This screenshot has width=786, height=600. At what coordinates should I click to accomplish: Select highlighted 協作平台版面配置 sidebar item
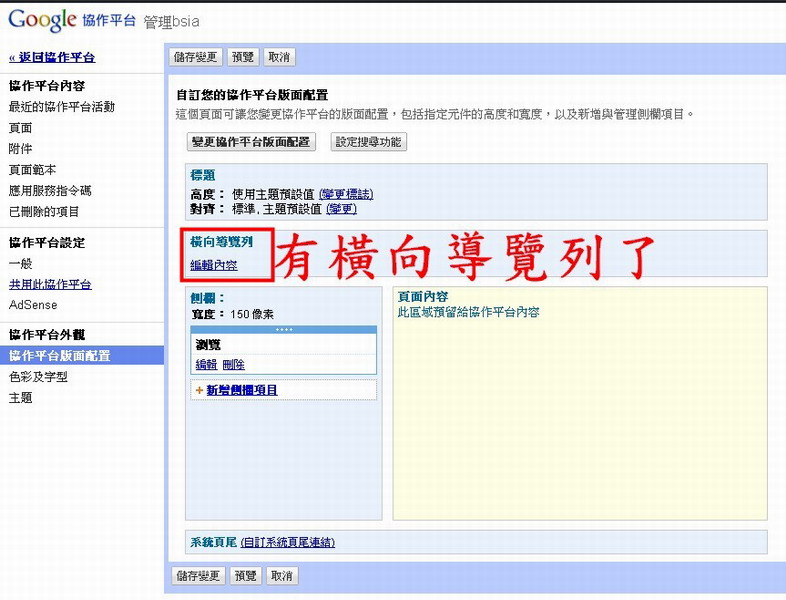pos(82,355)
